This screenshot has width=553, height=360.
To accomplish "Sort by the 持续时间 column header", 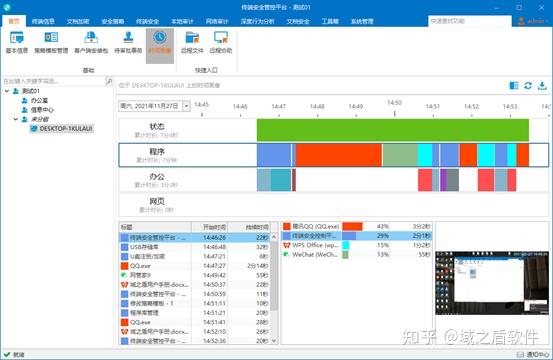I will [x=249, y=227].
